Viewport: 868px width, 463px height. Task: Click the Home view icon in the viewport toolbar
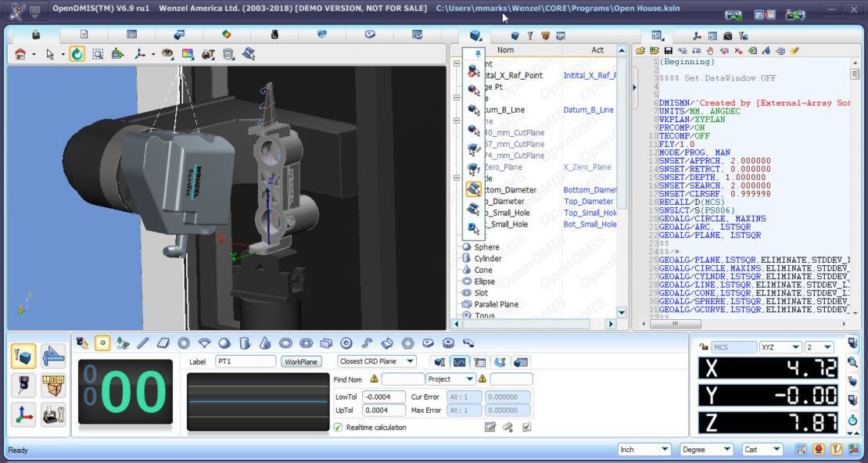(20, 54)
